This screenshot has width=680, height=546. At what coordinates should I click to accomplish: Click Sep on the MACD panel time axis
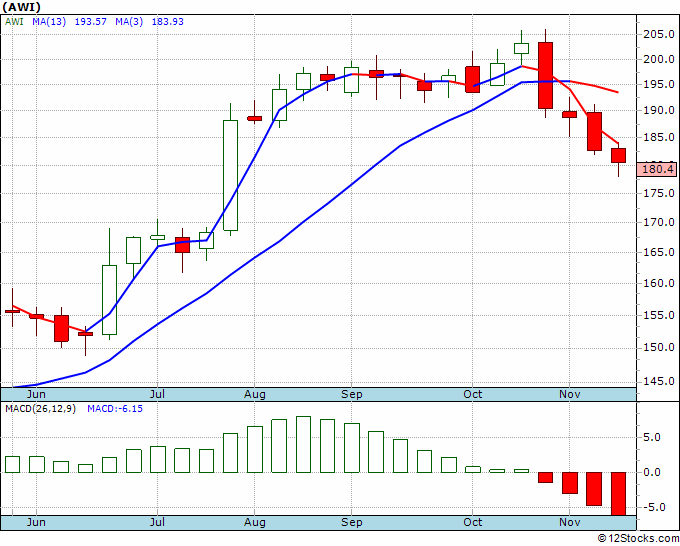click(x=351, y=523)
